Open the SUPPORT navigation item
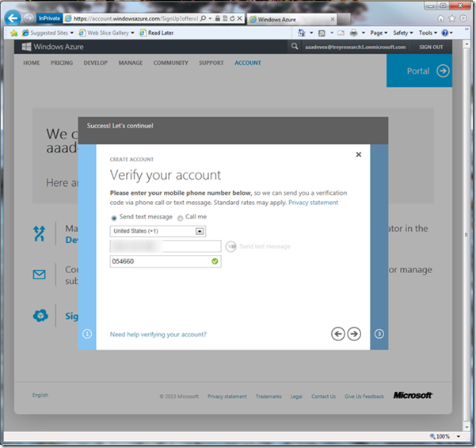Image resolution: width=476 pixels, height=448 pixels. [211, 63]
